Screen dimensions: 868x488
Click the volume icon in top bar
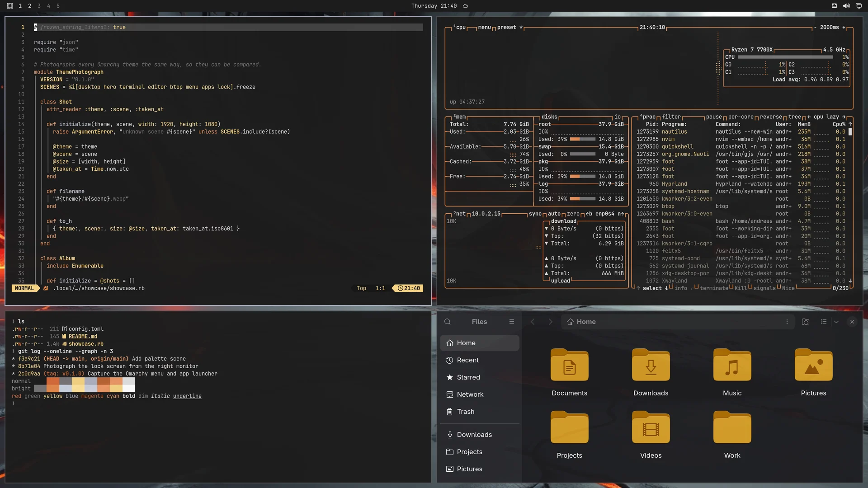pyautogui.click(x=846, y=6)
